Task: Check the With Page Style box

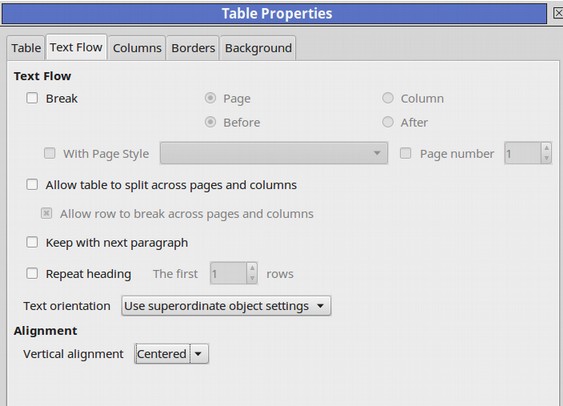Action: pyautogui.click(x=50, y=153)
